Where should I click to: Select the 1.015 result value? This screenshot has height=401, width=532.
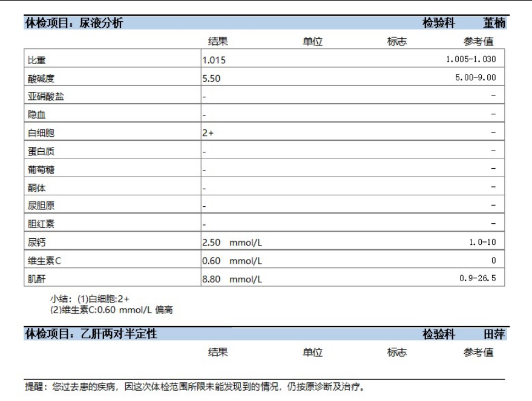point(214,60)
